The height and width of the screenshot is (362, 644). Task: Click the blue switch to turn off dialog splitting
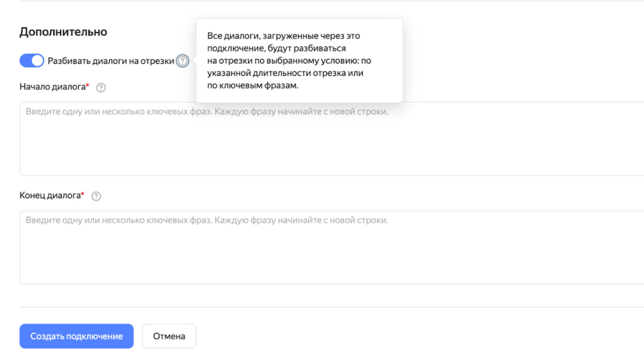click(x=32, y=60)
